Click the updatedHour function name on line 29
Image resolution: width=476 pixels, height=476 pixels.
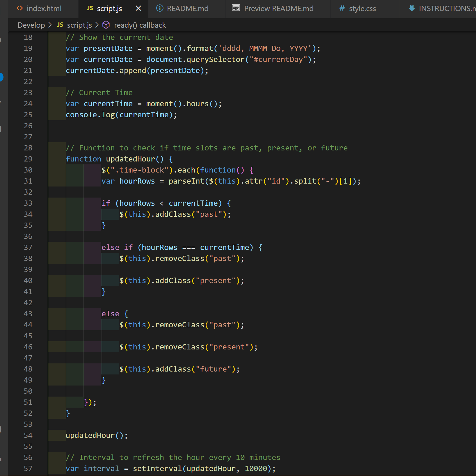131,159
